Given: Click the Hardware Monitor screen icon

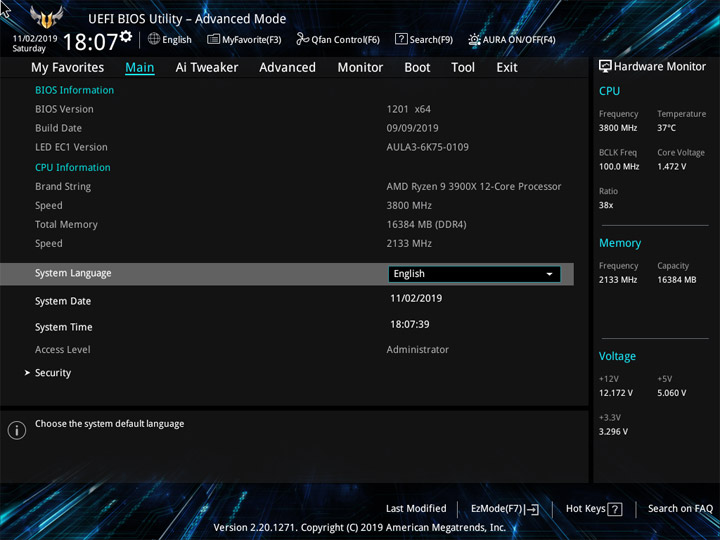Looking at the screenshot, I should point(605,66).
